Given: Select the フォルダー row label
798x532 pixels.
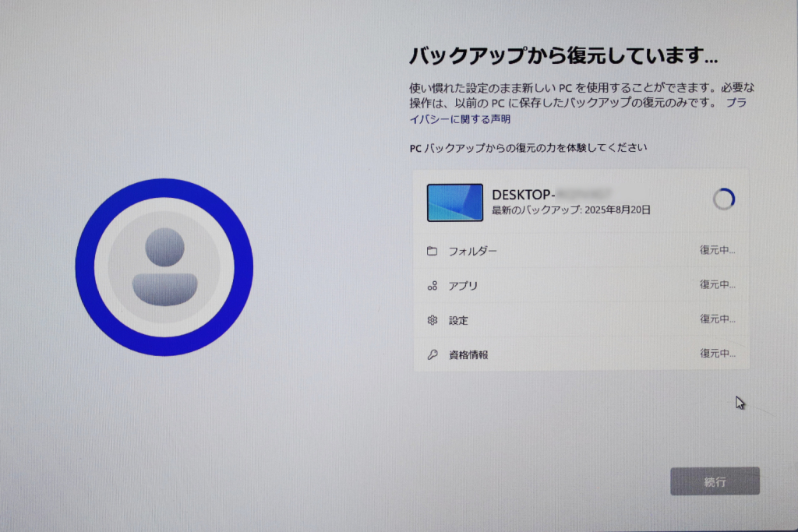Looking at the screenshot, I should pyautogui.click(x=472, y=252).
